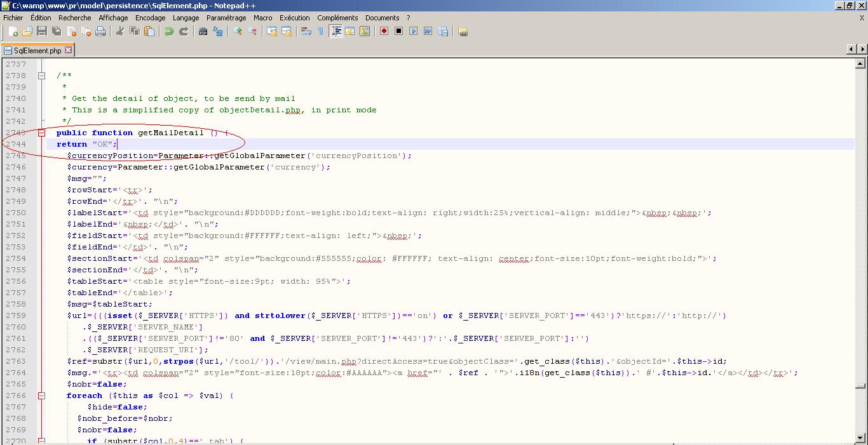This screenshot has height=445, width=868.
Task: Select the SqlElement.php tab
Action: [x=37, y=50]
